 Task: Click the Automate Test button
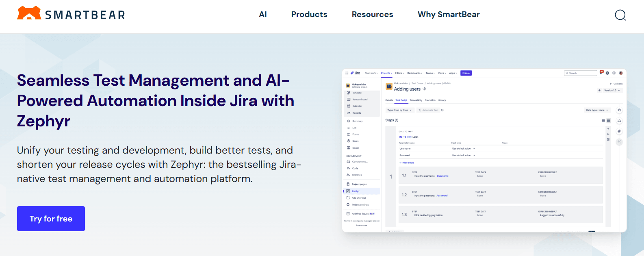point(428,110)
